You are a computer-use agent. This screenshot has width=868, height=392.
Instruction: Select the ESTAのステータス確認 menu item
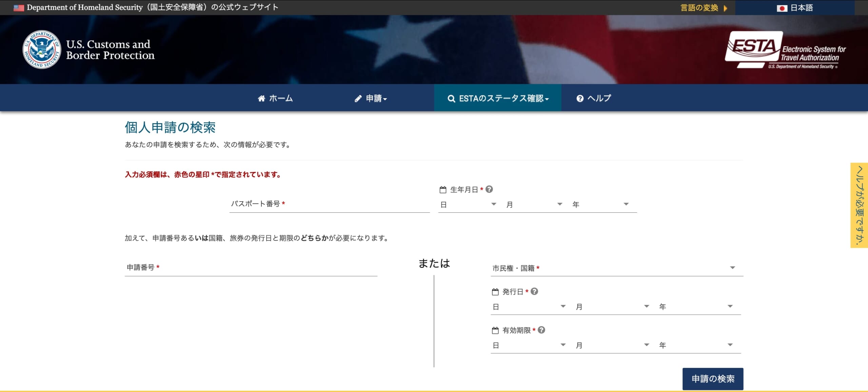tap(498, 98)
